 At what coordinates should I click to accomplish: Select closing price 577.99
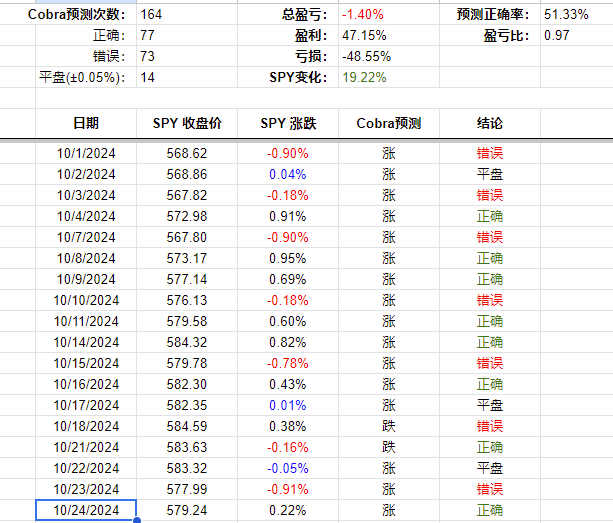(x=187, y=489)
